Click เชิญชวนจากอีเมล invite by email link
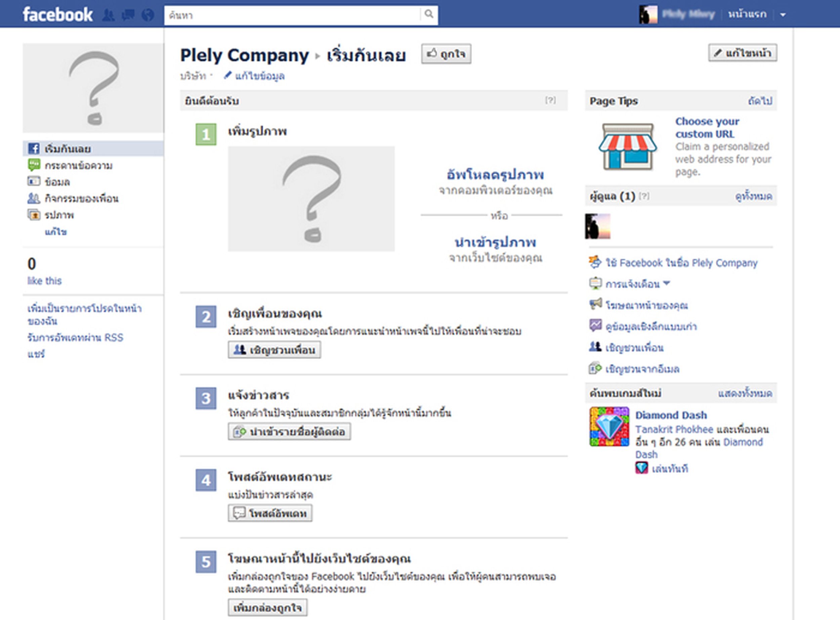 point(642,369)
